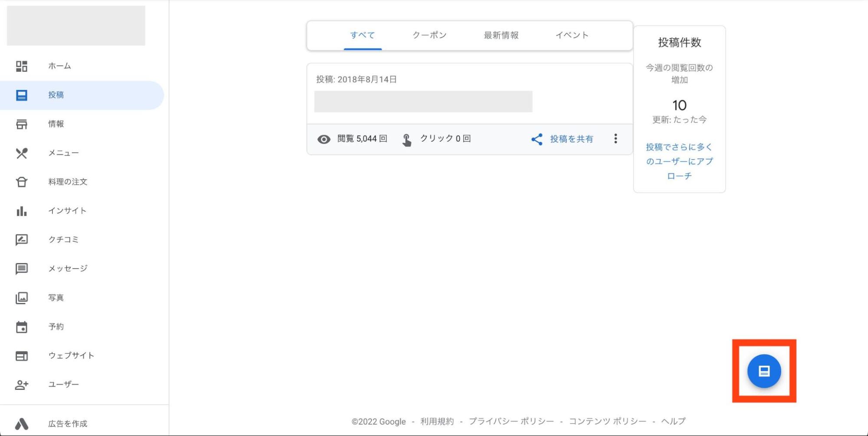Open the ホーム dashboard icon in sidebar
868x436 pixels.
pyautogui.click(x=22, y=66)
